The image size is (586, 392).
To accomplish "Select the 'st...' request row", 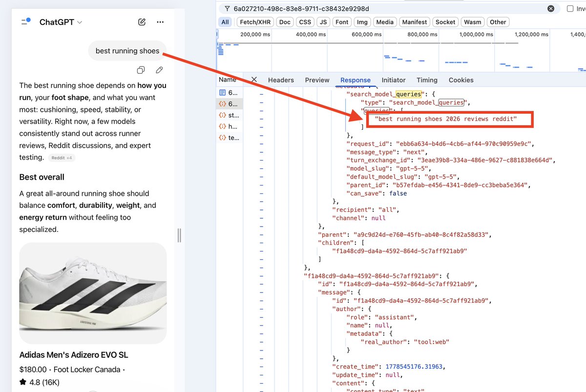I will [x=230, y=115].
